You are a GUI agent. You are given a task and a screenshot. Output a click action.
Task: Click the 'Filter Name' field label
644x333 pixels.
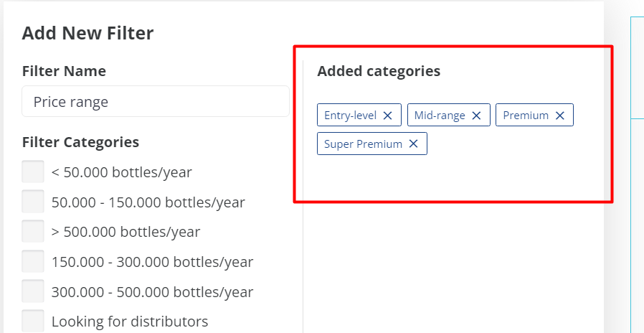coord(64,71)
